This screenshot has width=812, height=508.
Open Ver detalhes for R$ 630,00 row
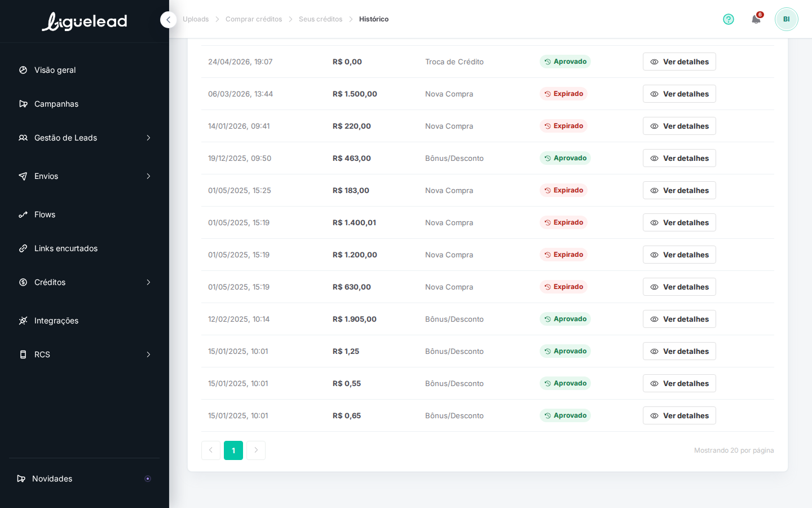(x=679, y=287)
